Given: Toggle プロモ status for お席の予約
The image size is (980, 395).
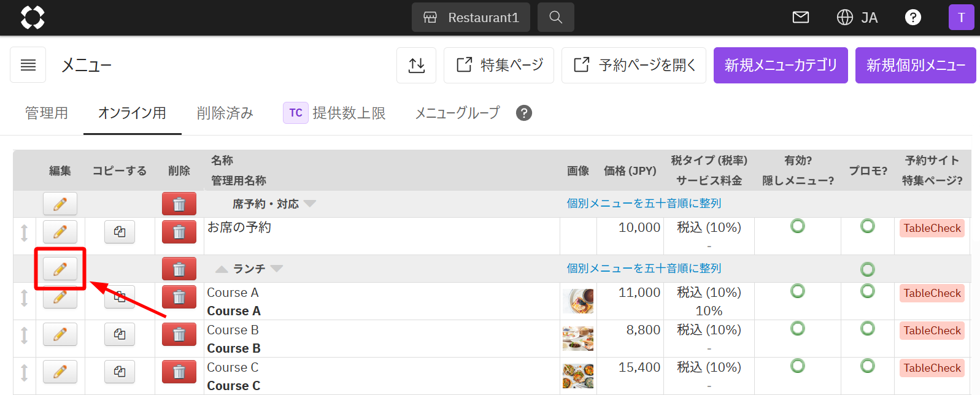Looking at the screenshot, I should coord(868,226).
